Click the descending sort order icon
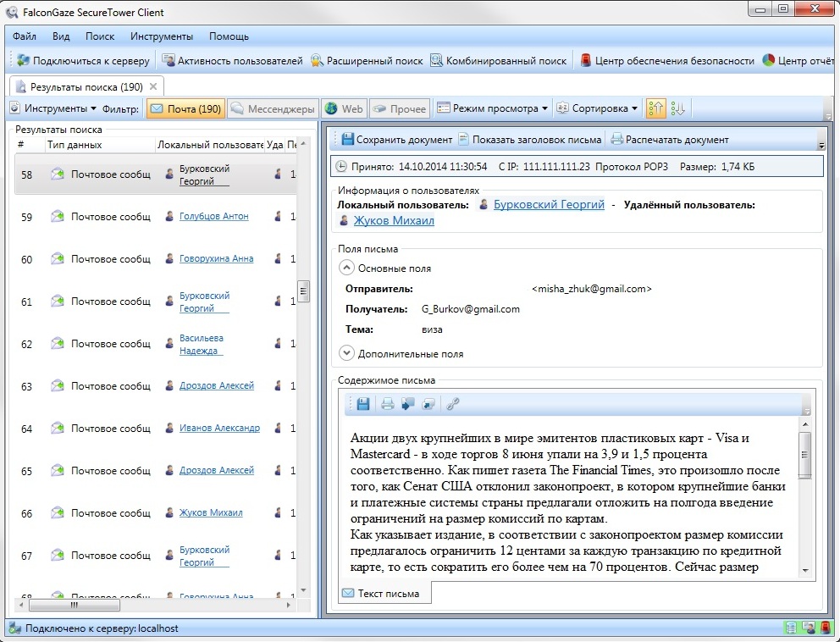The image size is (840, 642). [677, 108]
